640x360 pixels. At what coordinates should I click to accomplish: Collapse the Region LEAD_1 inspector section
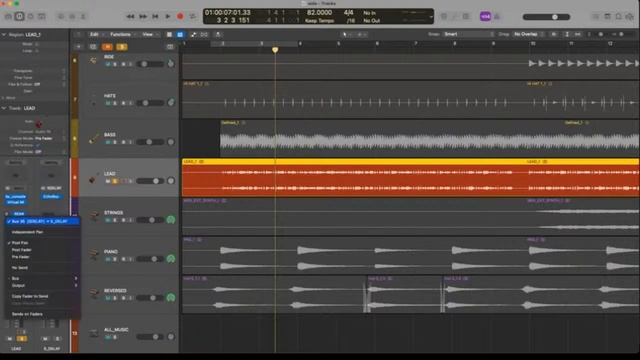pyautogui.click(x=4, y=35)
